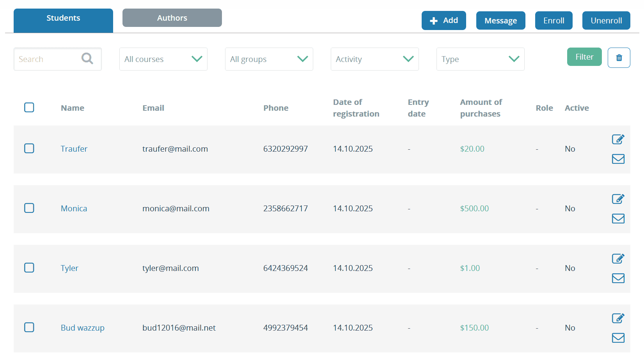The width and height of the screenshot is (644, 361).
Task: Open email icon for Monica's row
Action: pos(618,218)
